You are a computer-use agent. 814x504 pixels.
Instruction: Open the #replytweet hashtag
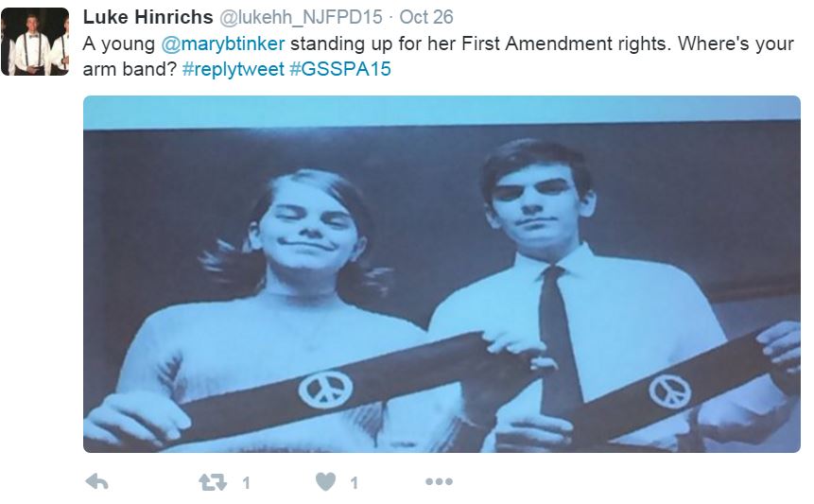pos(234,68)
